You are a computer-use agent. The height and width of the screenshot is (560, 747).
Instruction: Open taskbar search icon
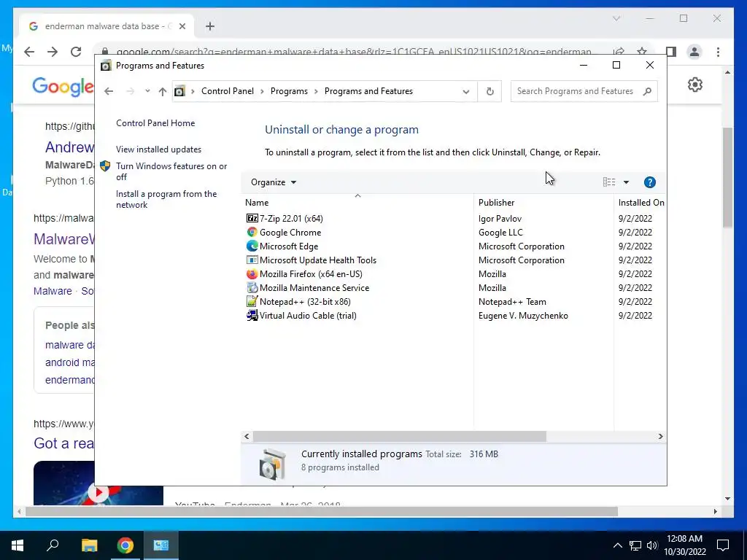pyautogui.click(x=53, y=544)
